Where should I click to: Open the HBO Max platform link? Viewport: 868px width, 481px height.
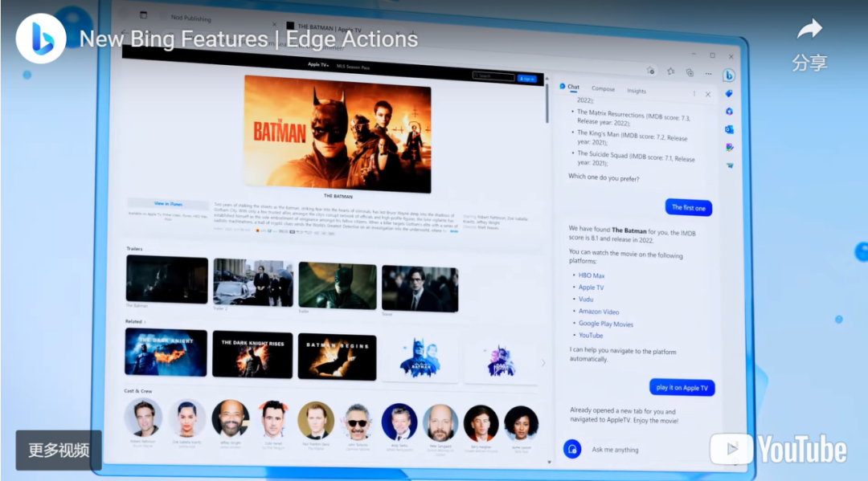click(592, 275)
